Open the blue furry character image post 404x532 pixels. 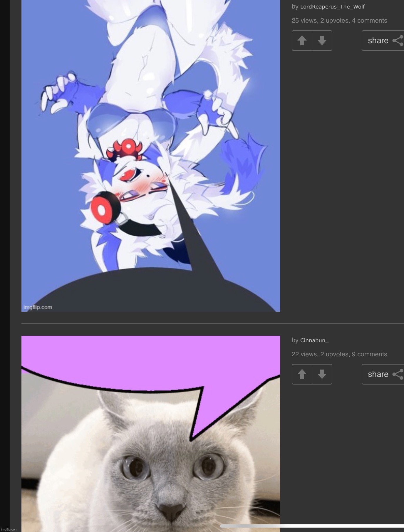coord(151,156)
